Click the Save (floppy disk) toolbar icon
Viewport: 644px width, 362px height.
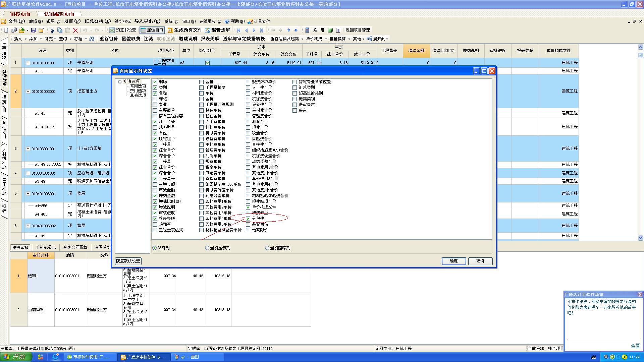33,30
